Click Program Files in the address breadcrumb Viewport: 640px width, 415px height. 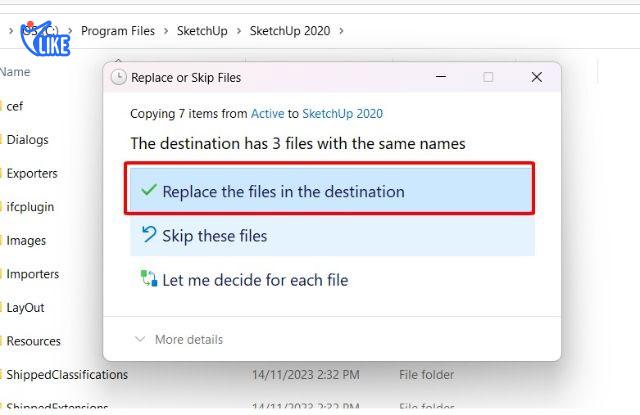point(117,31)
